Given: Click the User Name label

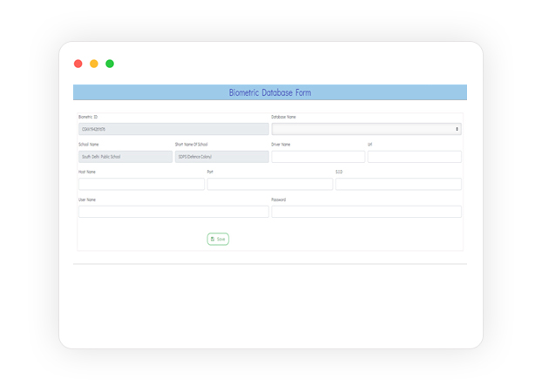Looking at the screenshot, I should click(87, 199).
